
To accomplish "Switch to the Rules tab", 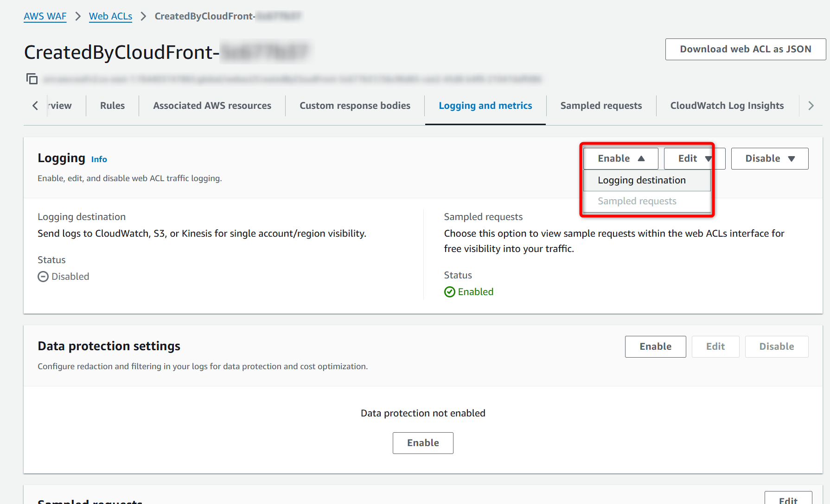I will point(112,106).
